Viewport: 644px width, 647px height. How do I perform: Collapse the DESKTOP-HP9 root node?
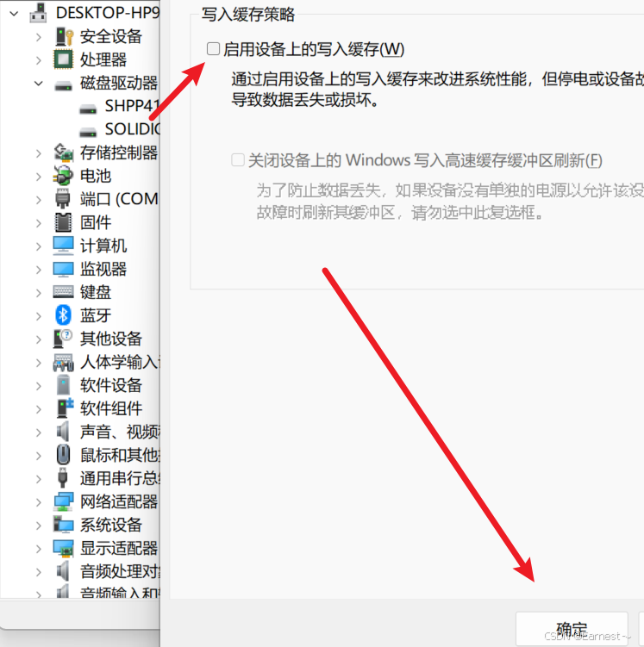(x=14, y=14)
